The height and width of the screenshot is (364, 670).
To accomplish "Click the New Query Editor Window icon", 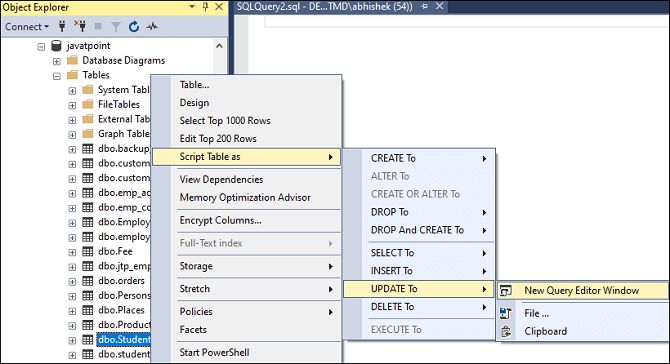I will tap(505, 291).
